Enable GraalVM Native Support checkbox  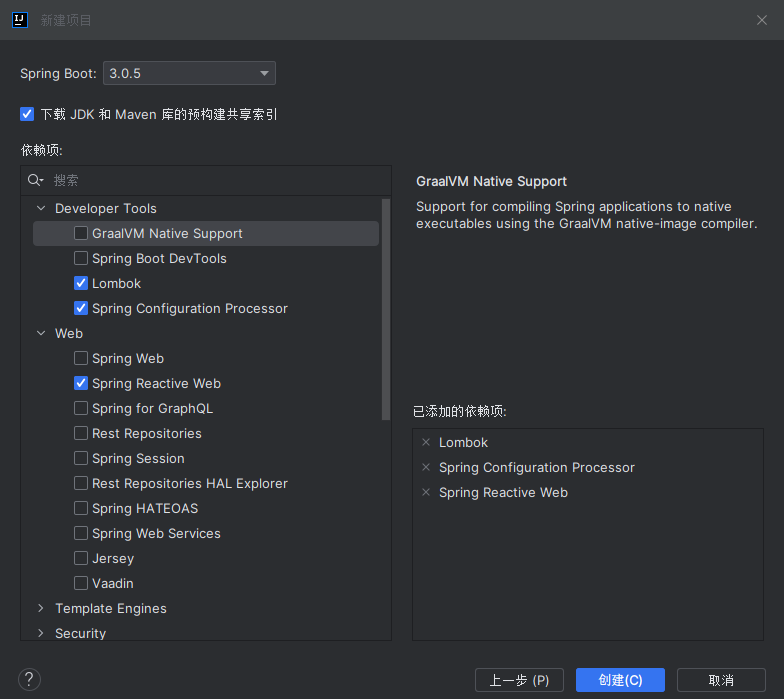click(x=81, y=234)
